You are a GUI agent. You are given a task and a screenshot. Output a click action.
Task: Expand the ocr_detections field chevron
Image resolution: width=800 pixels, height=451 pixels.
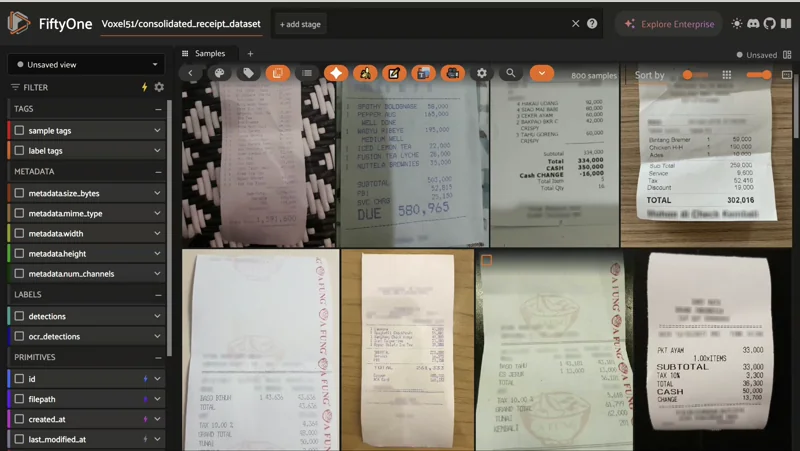(x=157, y=337)
